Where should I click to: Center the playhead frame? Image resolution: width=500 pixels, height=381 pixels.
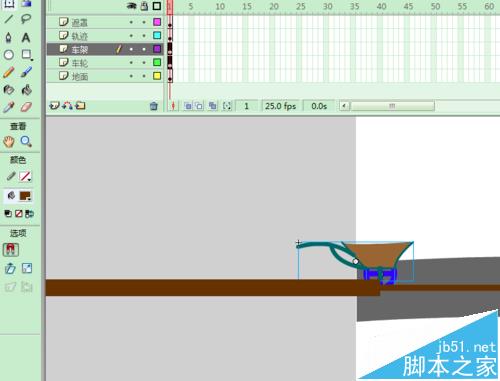point(173,106)
